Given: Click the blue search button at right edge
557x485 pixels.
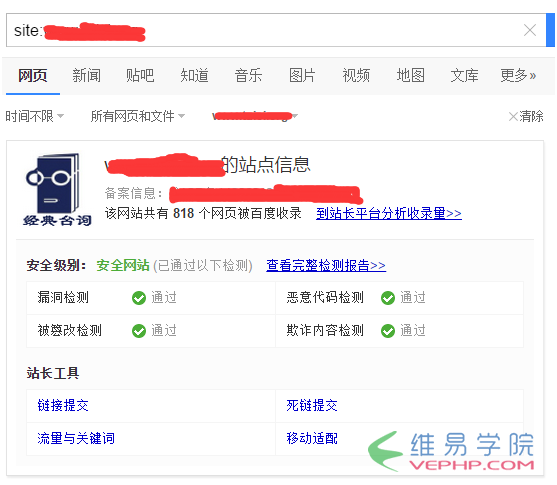Looking at the screenshot, I should pyautogui.click(x=550, y=30).
